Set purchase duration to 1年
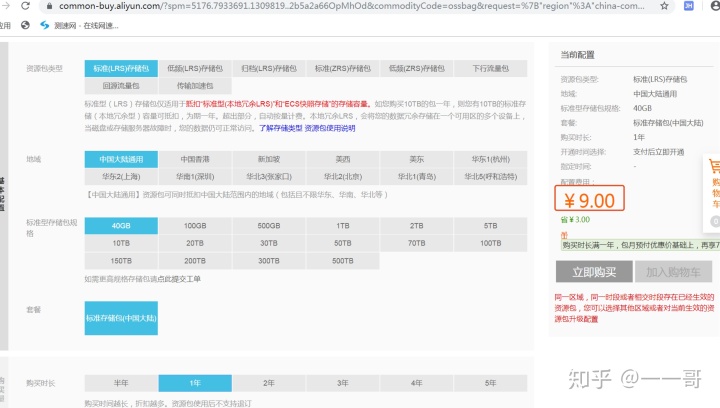The image size is (720, 408). point(195,383)
